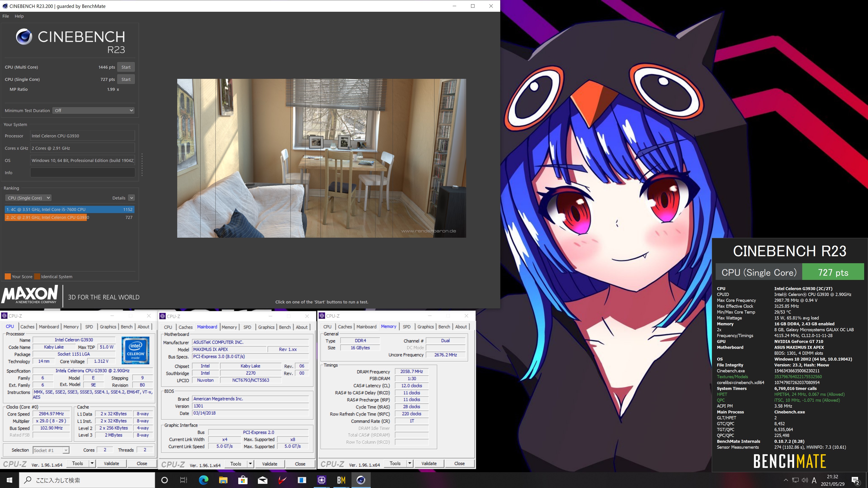Click the Maxon logo at bottom
Screen dimensions: 868x488
point(30,295)
